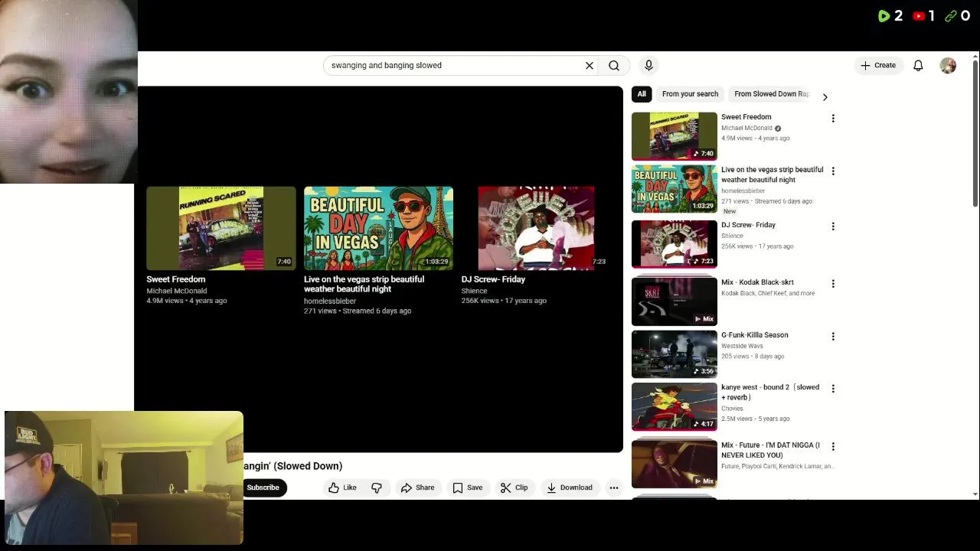
Task: Click Shience channel under end-screen video
Action: click(474, 291)
